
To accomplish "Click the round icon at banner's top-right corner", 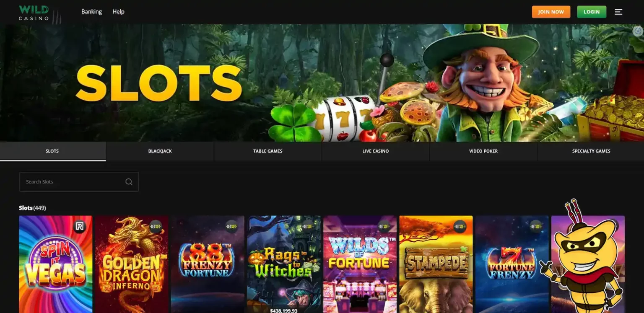I will point(638,31).
